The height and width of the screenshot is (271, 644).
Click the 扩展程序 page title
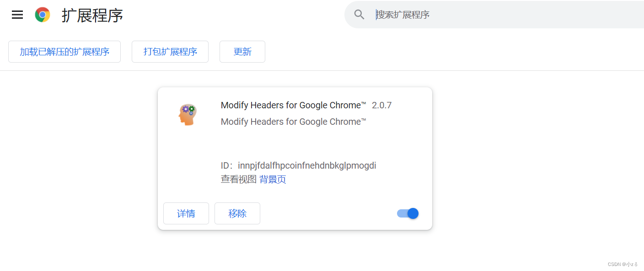coord(92,16)
